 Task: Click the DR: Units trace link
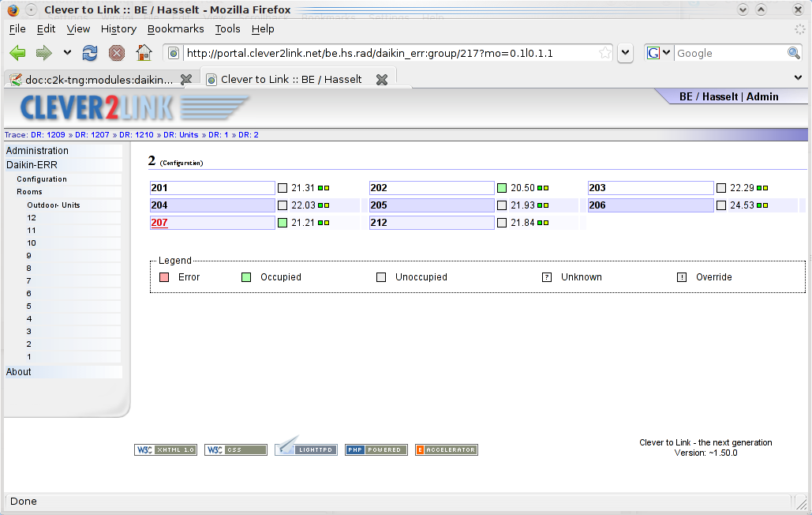tap(181, 135)
